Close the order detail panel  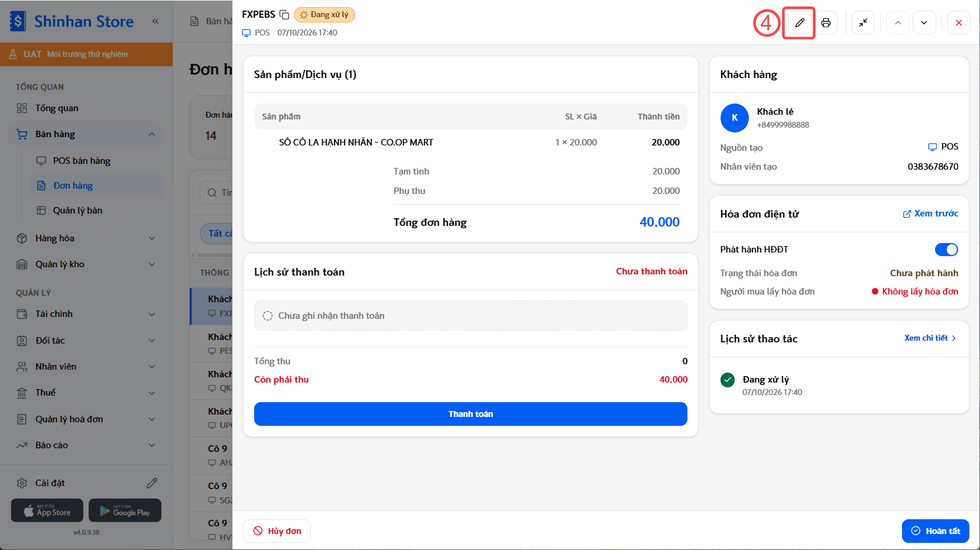(959, 23)
